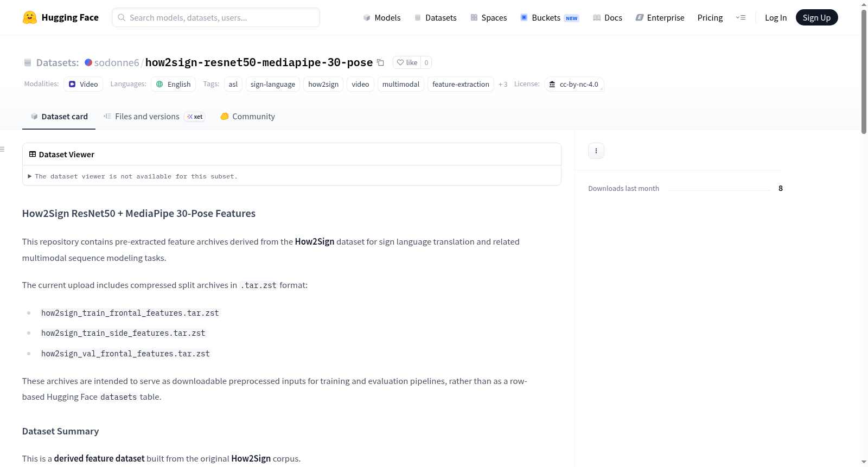Screen dimensions: 868x467
Task: Select the English language tag
Action: (x=173, y=84)
